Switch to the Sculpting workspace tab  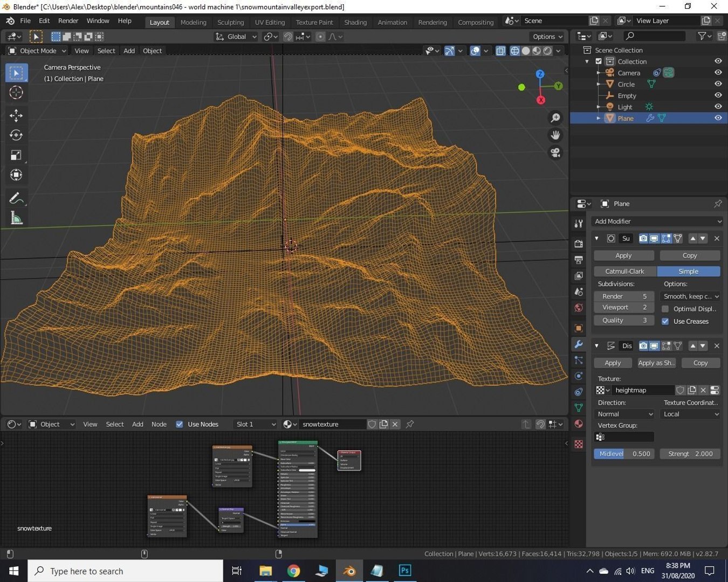point(231,22)
